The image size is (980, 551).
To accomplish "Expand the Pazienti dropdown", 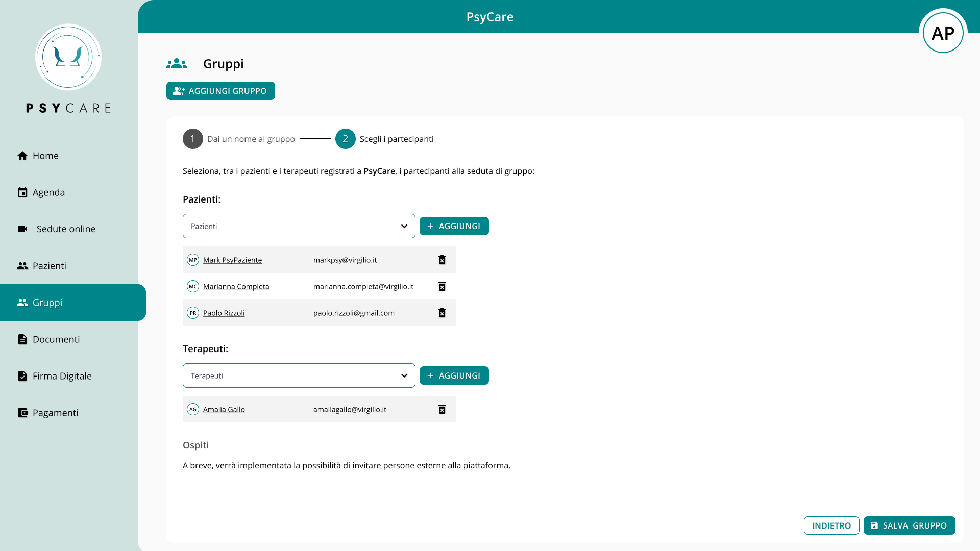I will pos(299,226).
